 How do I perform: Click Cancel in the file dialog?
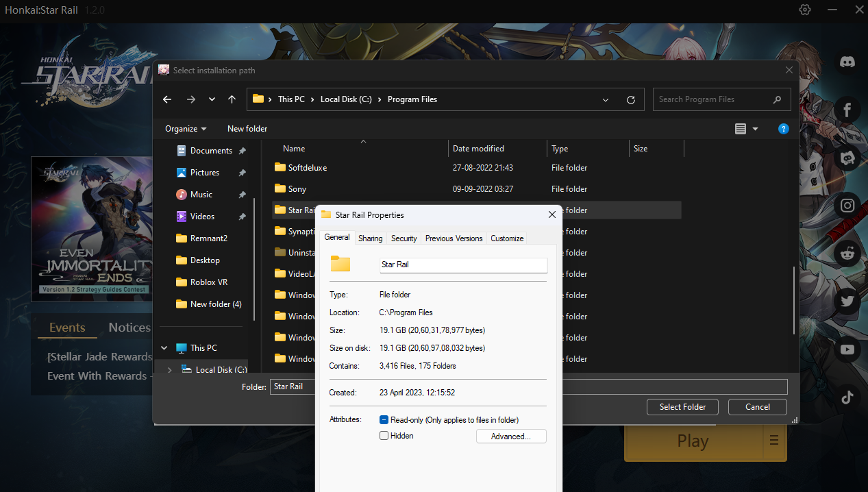pyautogui.click(x=758, y=407)
